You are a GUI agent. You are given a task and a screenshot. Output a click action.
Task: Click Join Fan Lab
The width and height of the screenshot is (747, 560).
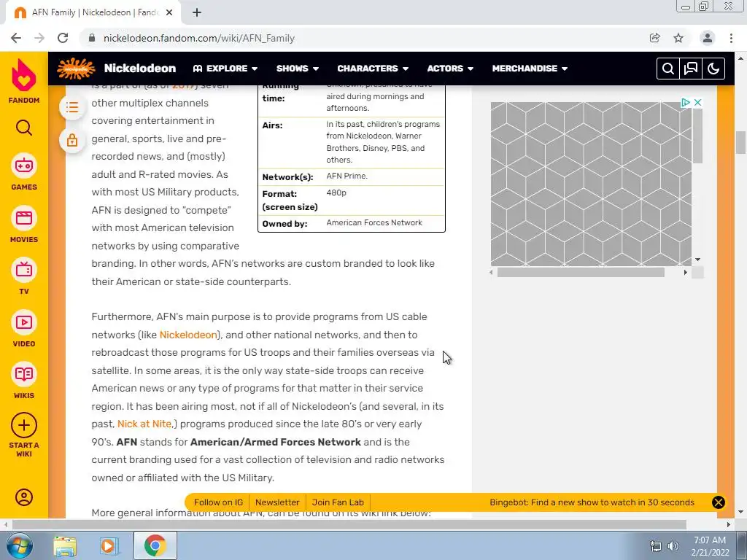[x=338, y=502]
